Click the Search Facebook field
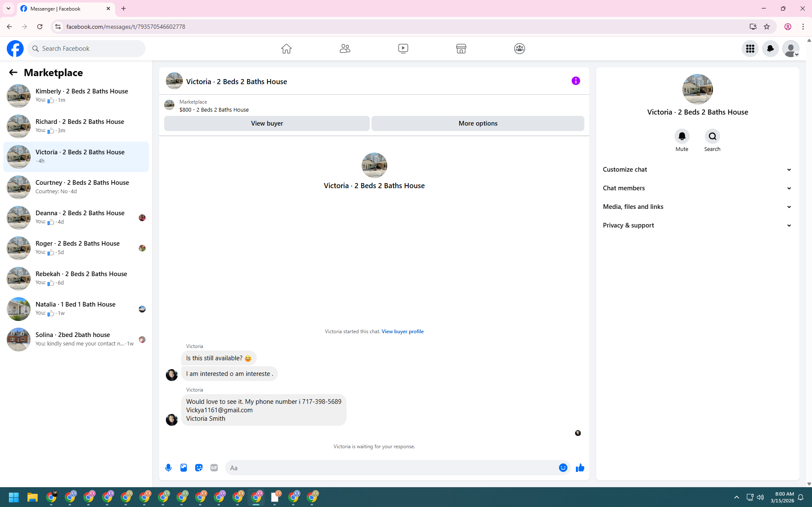The width and height of the screenshot is (812, 507). coord(86,49)
